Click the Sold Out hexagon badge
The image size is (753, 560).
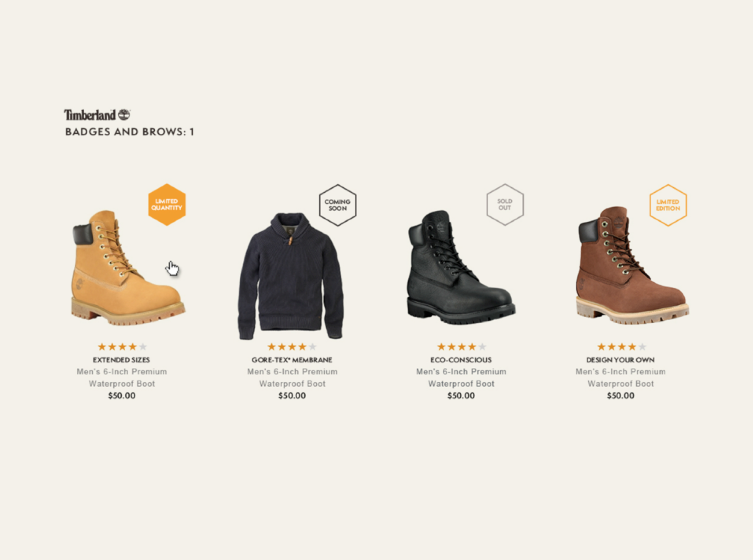(505, 205)
